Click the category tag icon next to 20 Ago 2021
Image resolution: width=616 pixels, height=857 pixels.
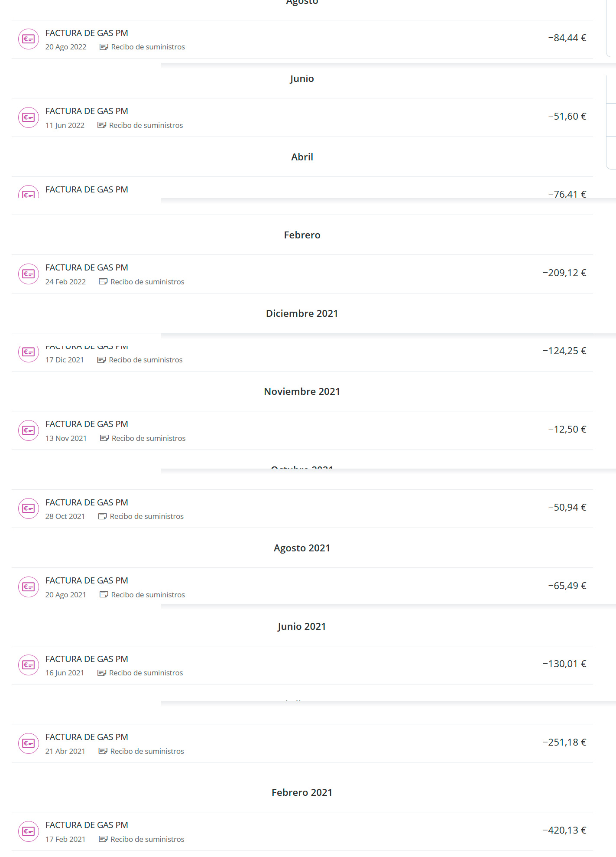click(x=104, y=595)
